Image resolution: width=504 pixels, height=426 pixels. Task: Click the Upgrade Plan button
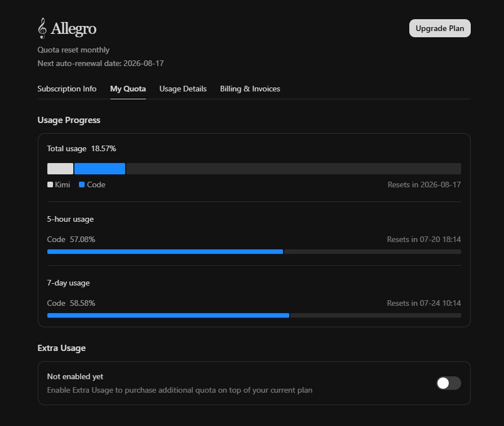click(x=440, y=28)
